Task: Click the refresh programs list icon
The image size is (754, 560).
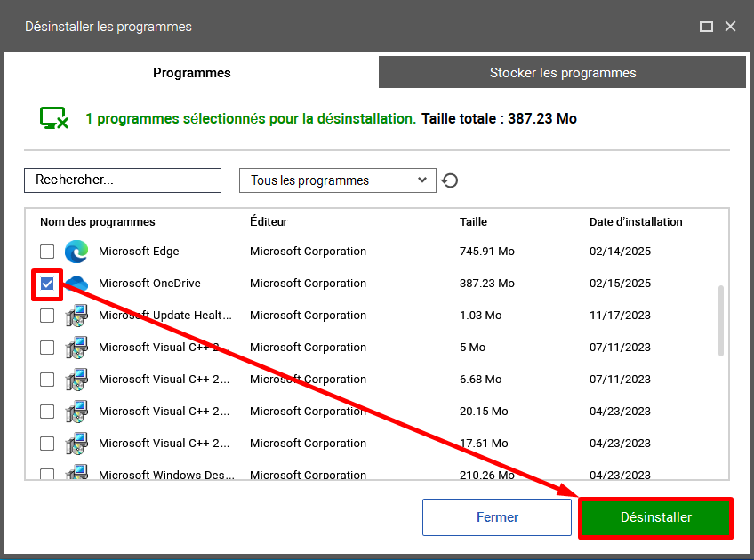Action: pos(450,180)
